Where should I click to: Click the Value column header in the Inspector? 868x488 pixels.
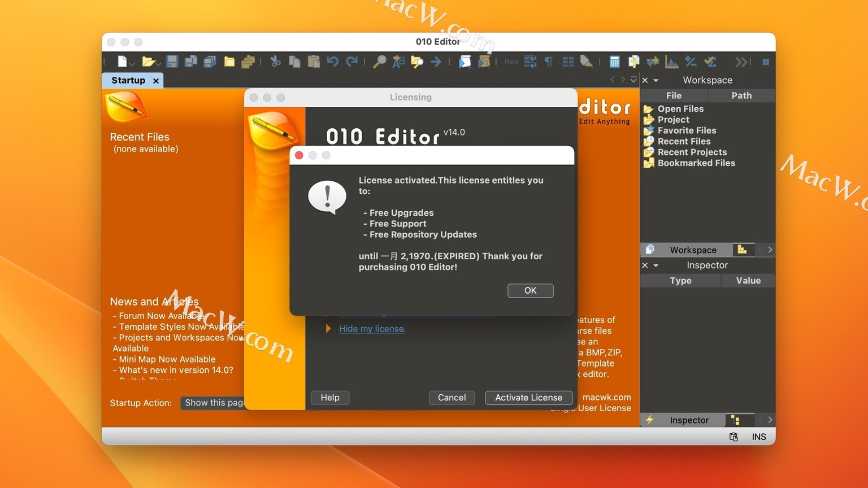(x=748, y=281)
